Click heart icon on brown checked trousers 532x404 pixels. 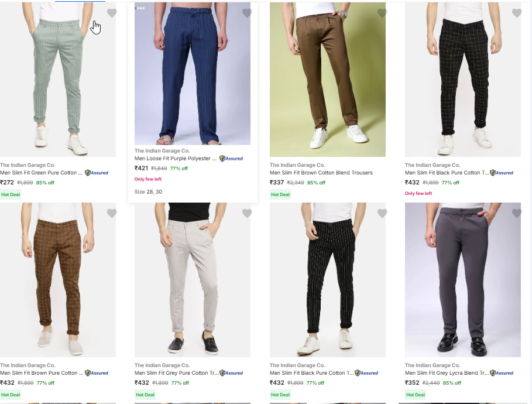(112, 213)
